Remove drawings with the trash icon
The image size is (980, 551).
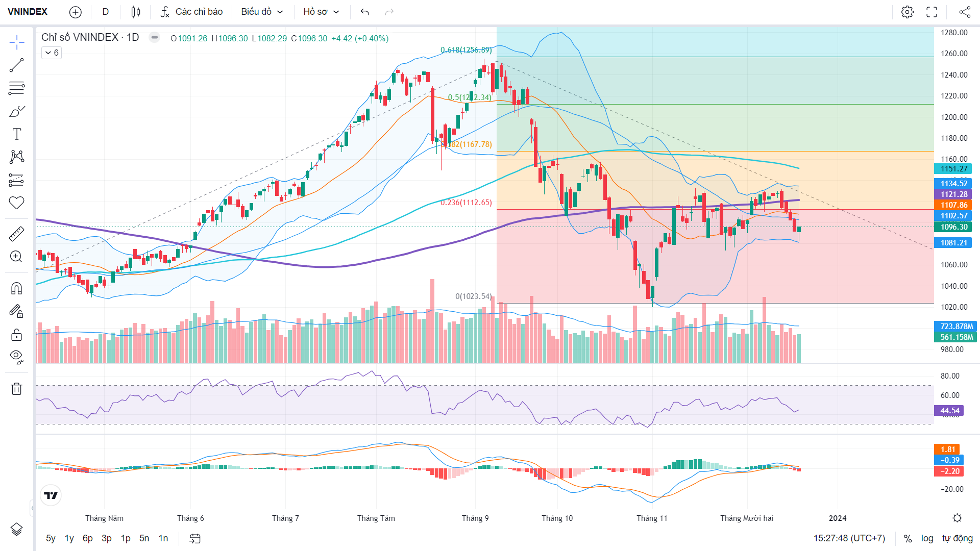[x=16, y=389]
